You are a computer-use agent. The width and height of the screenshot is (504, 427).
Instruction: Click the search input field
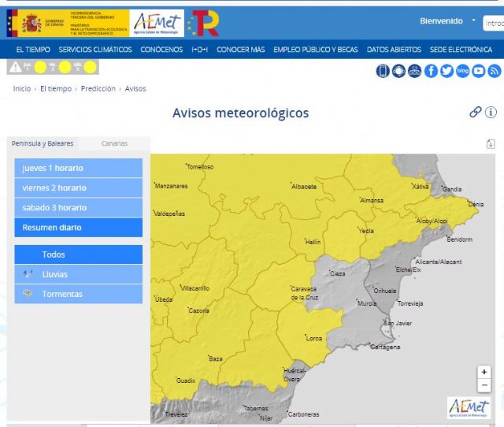click(494, 23)
